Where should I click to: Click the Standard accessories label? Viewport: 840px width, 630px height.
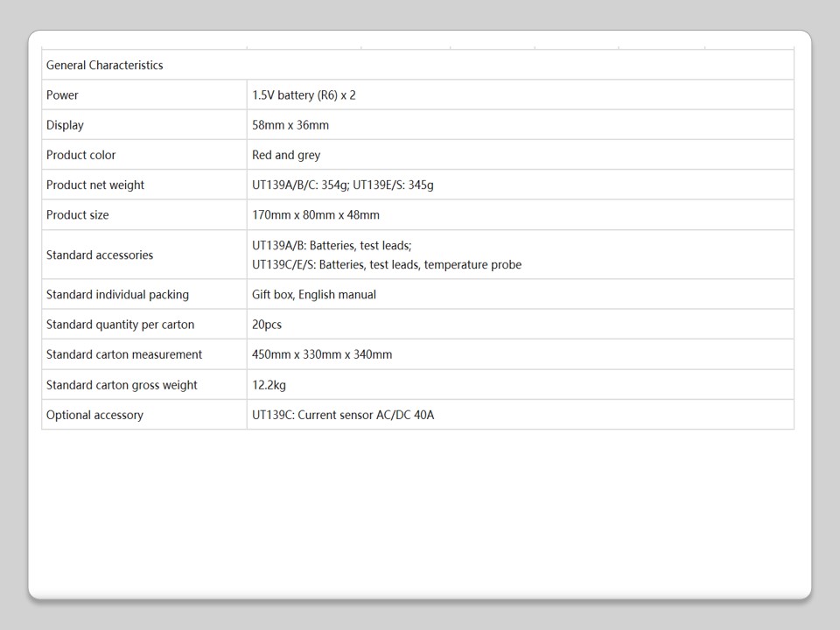tap(100, 255)
